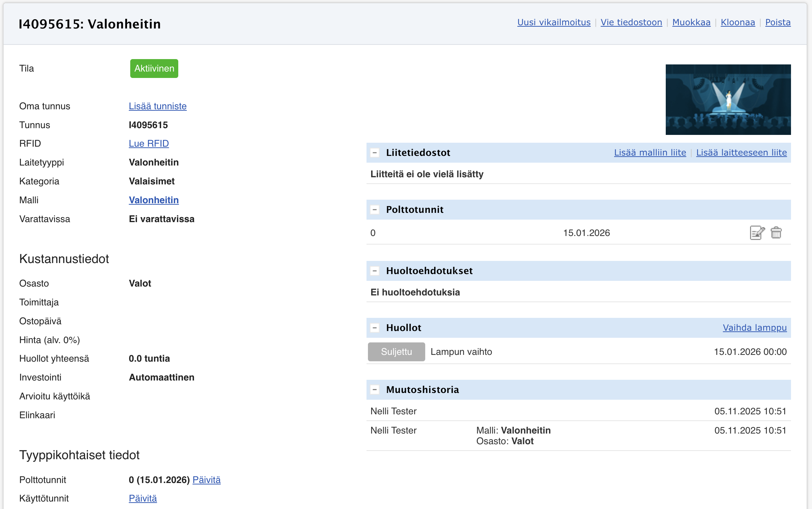Image resolution: width=812 pixels, height=509 pixels.
Task: Click the Aktiivinen status badge
Action: click(x=154, y=68)
